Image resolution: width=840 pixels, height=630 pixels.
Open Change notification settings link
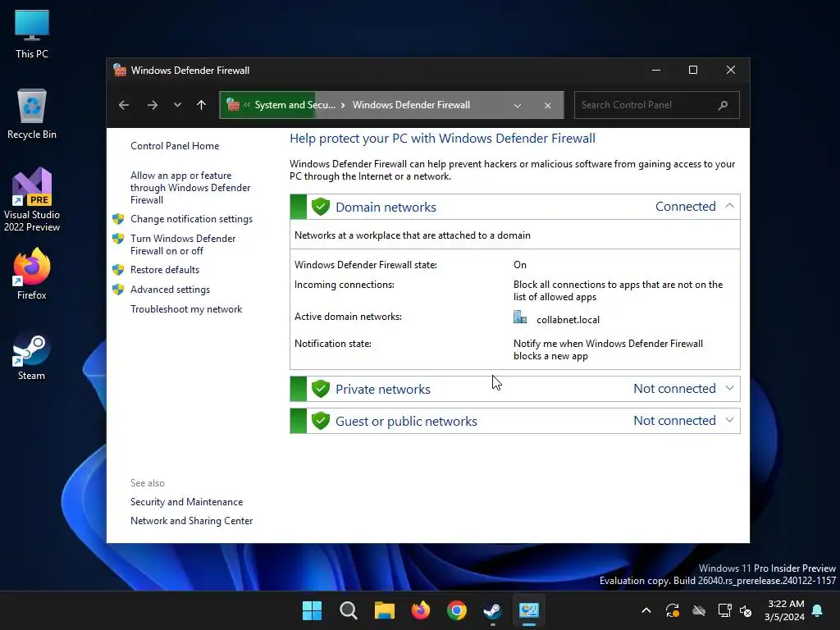pyautogui.click(x=191, y=219)
